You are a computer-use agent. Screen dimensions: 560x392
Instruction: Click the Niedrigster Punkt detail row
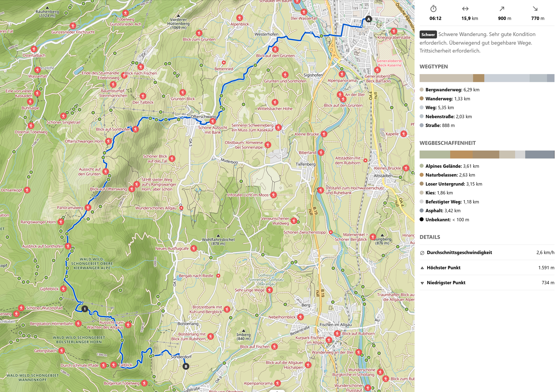487,283
